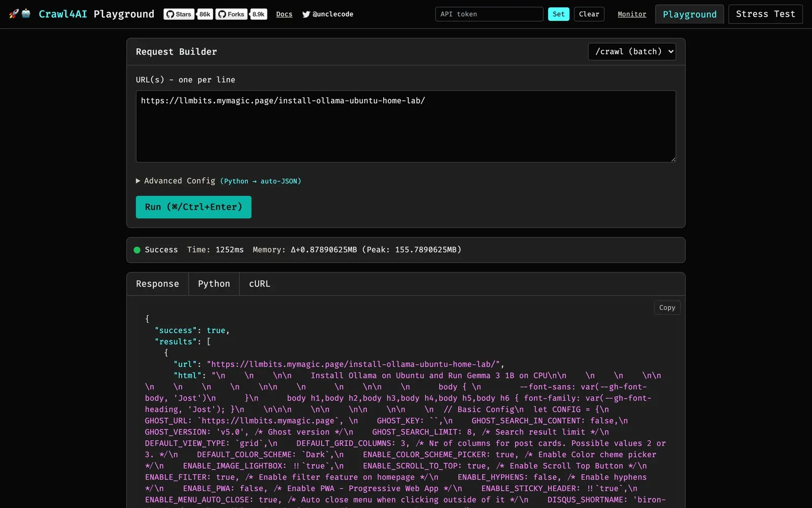
Task: Click Set to save the API token
Action: click(559, 14)
